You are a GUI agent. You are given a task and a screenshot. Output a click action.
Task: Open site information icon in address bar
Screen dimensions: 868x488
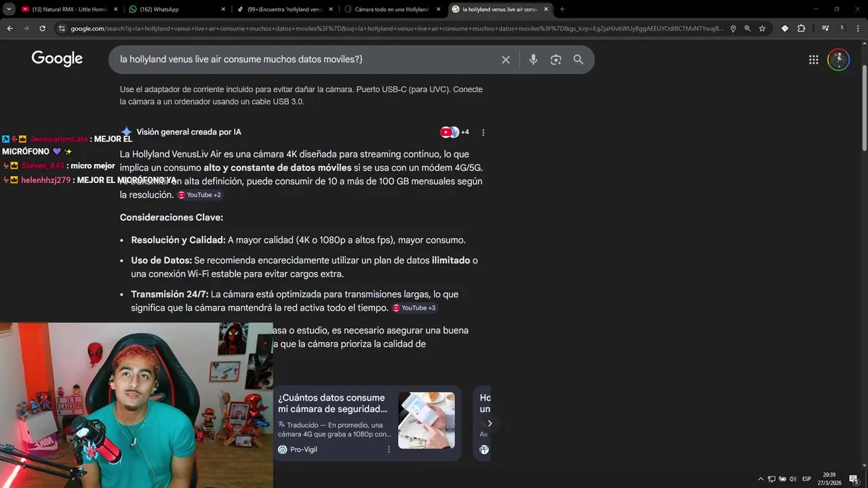[x=62, y=28]
